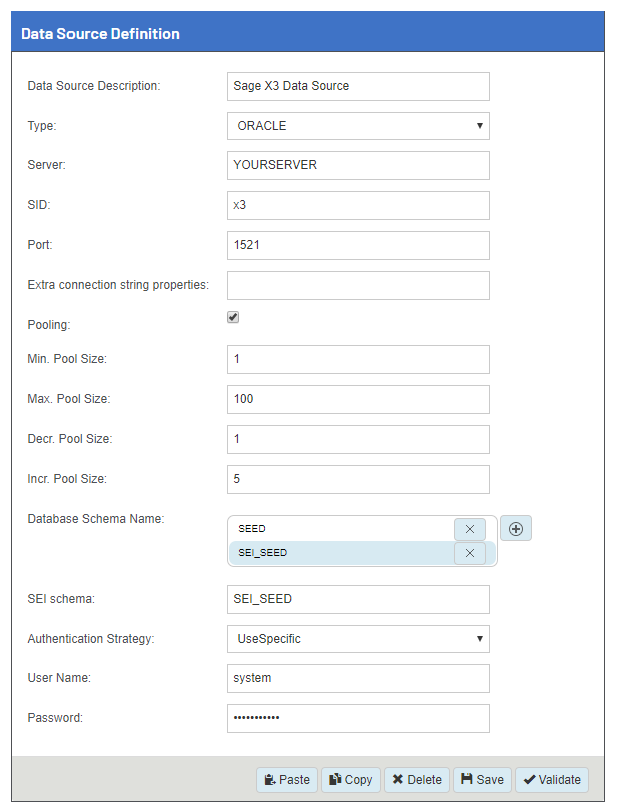
Task: Open the Authentication Strategy dropdown
Action: (358, 638)
